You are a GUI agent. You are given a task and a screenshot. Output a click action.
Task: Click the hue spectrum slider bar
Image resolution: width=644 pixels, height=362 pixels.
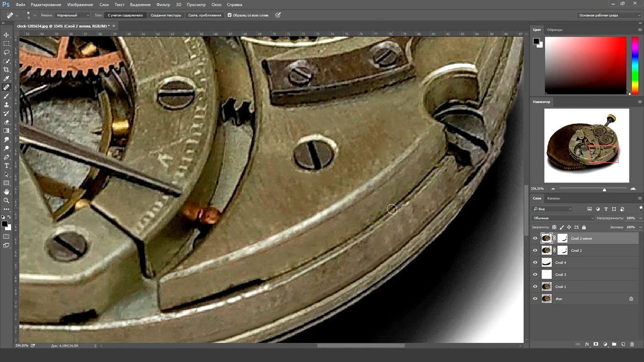pos(635,65)
